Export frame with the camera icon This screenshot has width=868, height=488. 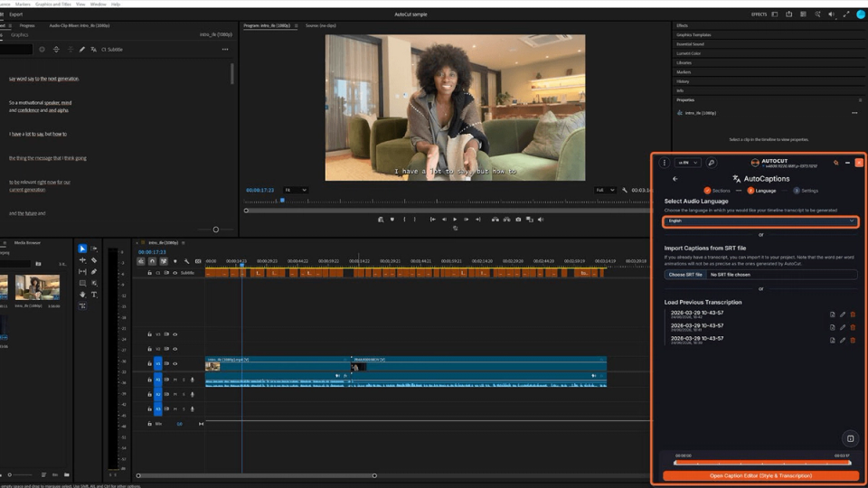[x=518, y=220]
